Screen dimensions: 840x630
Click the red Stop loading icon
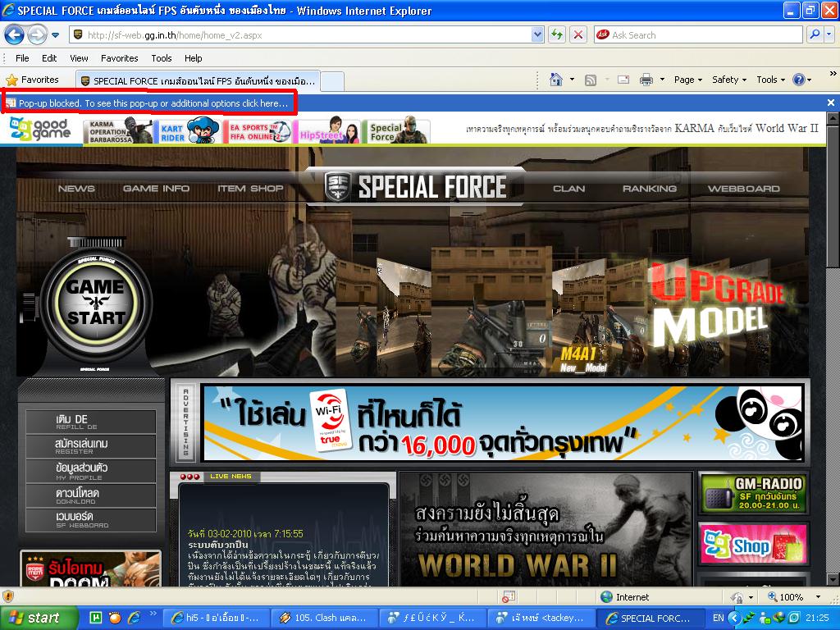coord(578,34)
